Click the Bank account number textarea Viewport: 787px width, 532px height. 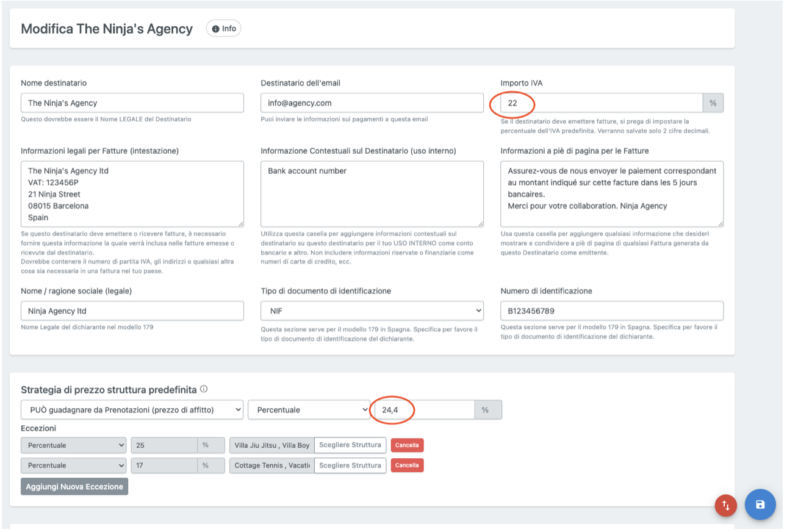[372, 194]
